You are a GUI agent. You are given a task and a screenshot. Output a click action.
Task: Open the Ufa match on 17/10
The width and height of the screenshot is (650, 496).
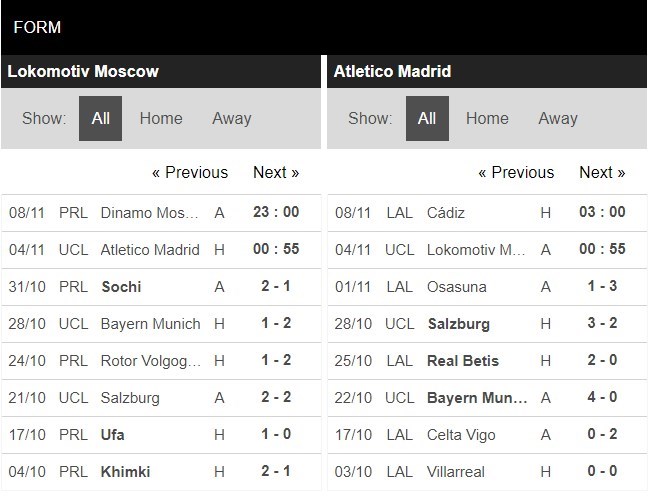tap(114, 435)
